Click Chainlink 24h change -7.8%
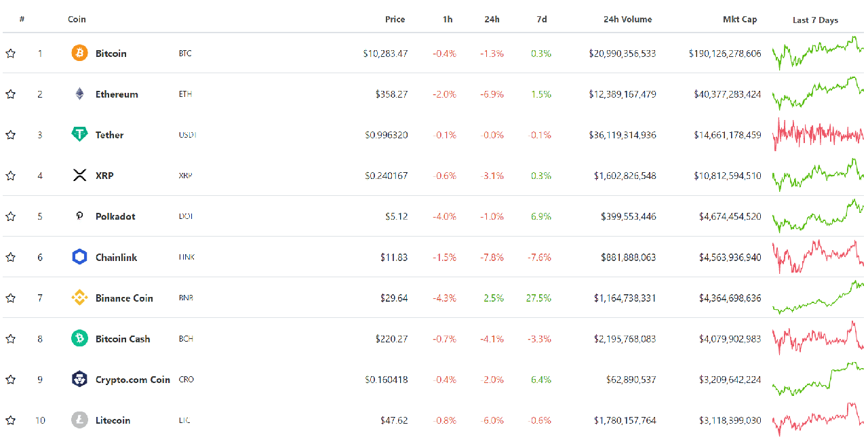This screenshot has height=442, width=868. coord(492,257)
